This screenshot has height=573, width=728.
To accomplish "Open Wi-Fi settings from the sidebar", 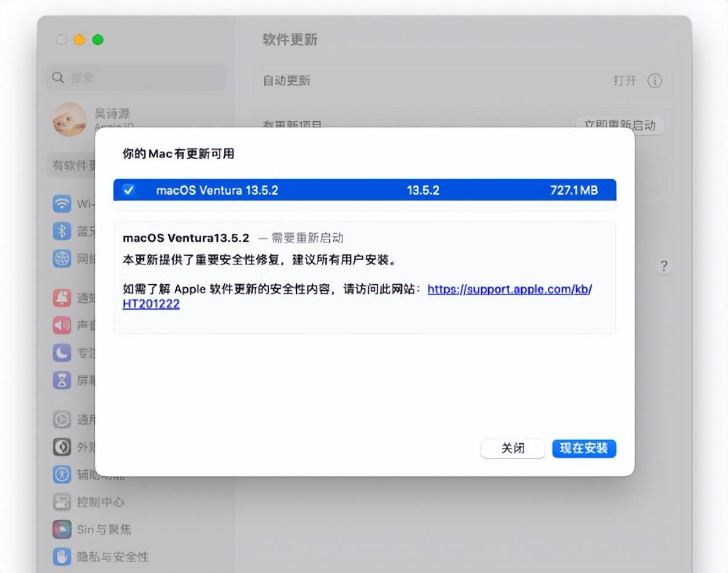I will pyautogui.click(x=62, y=204).
